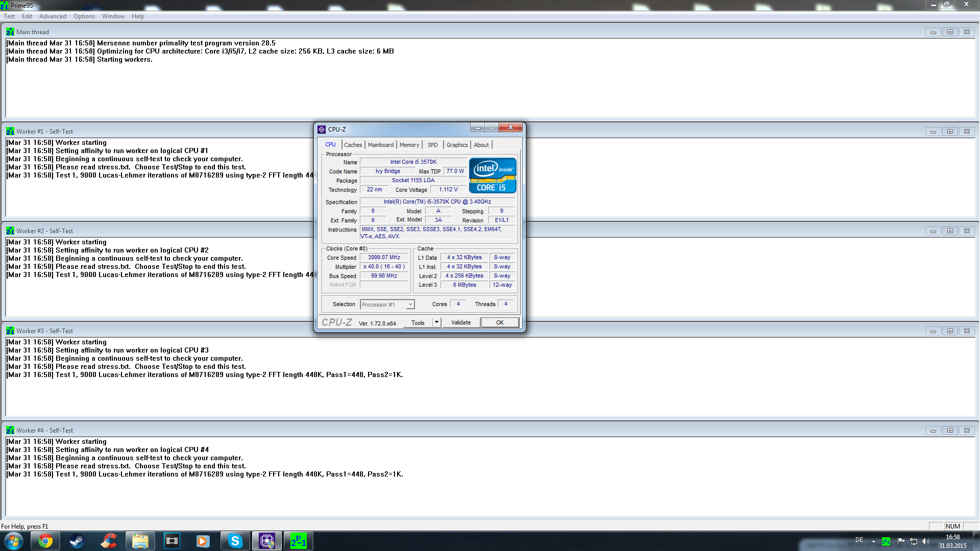Click the DE language indicator
The width and height of the screenshot is (980, 551).
(x=860, y=540)
